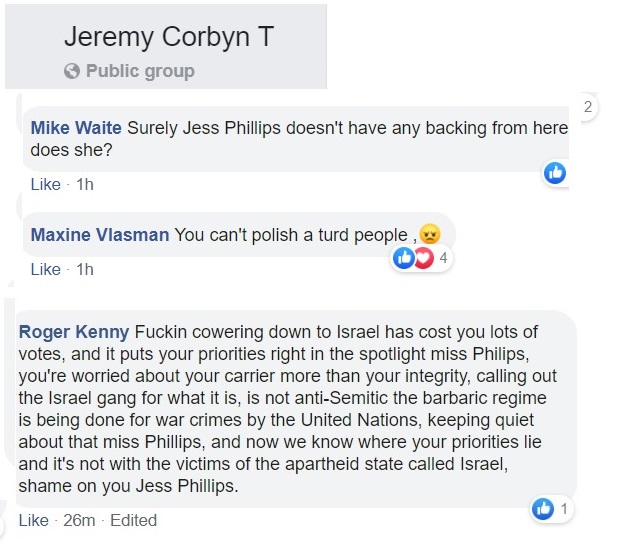The image size is (625, 547).
Task: Open Mike Waite's profile name
Action: pos(75,127)
